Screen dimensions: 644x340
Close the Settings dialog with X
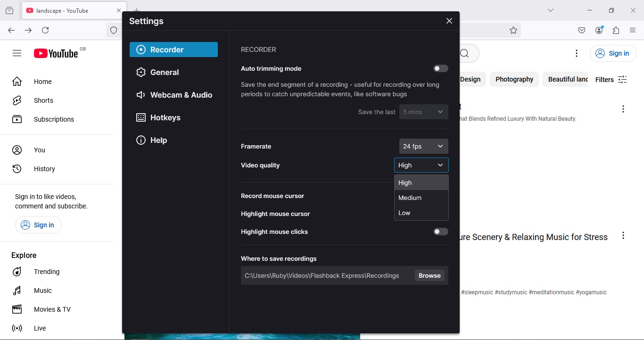(x=449, y=21)
